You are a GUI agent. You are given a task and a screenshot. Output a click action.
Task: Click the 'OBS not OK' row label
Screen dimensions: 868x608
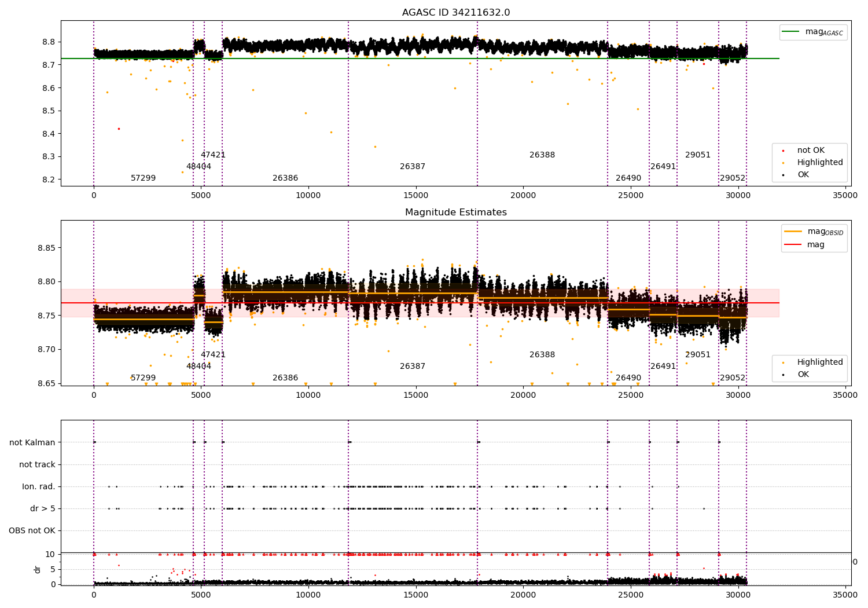pos(32,531)
